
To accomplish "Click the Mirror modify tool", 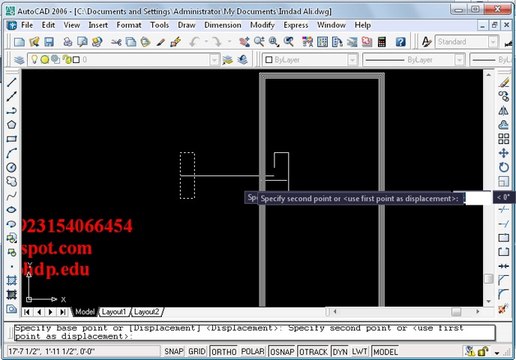I will point(504,111).
